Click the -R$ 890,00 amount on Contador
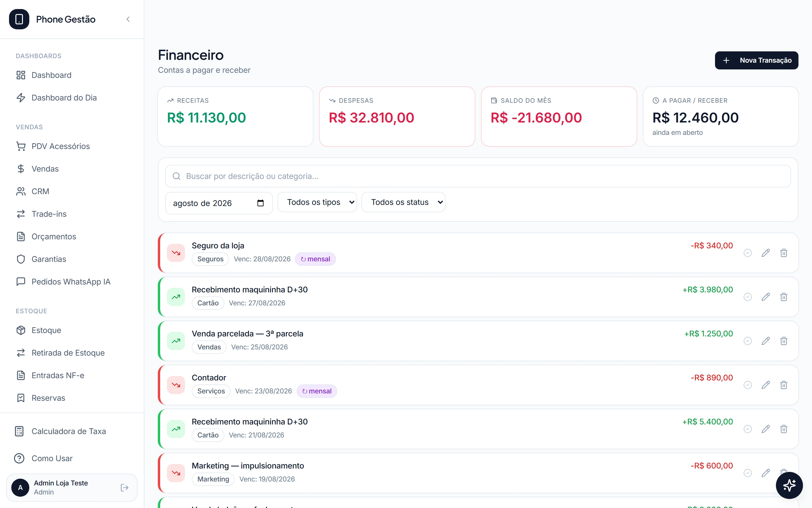The image size is (812, 508). (712, 378)
